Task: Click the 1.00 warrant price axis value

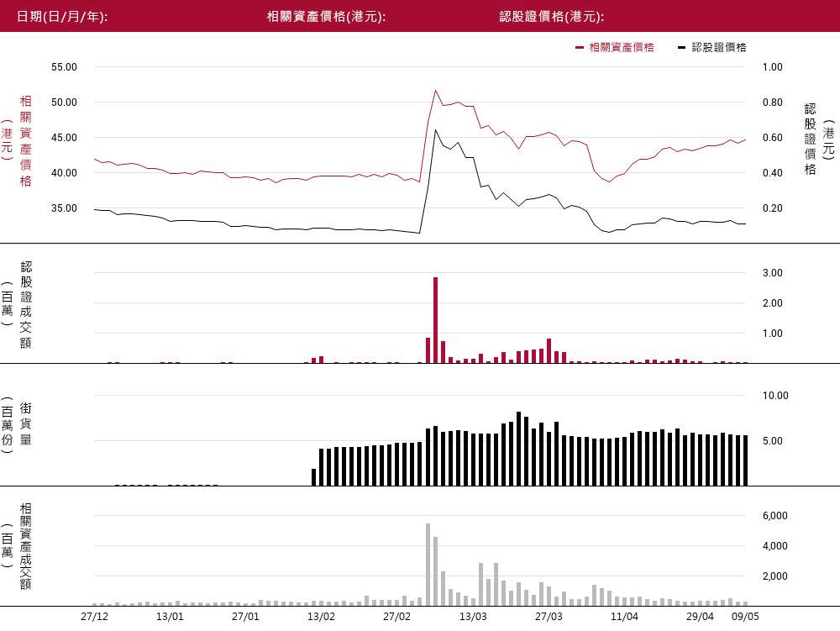Action: [773, 67]
